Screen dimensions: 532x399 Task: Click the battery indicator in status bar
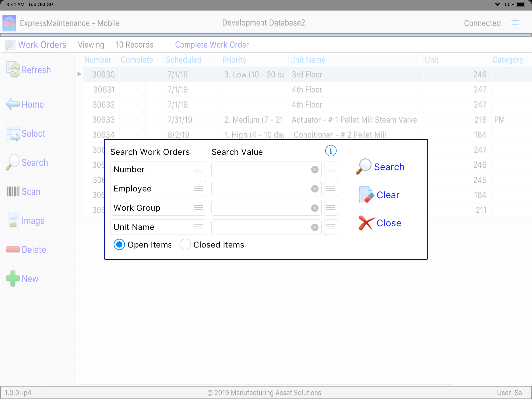[521, 4]
